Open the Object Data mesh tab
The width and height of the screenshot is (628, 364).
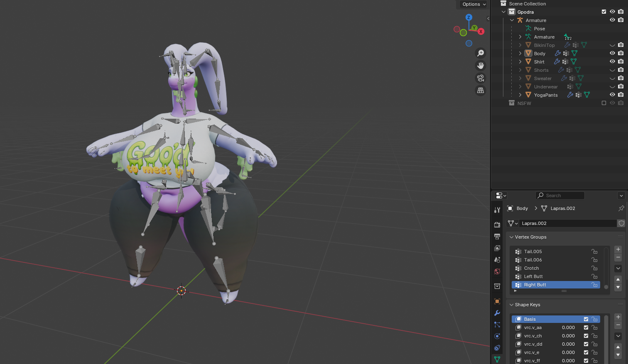[497, 359]
